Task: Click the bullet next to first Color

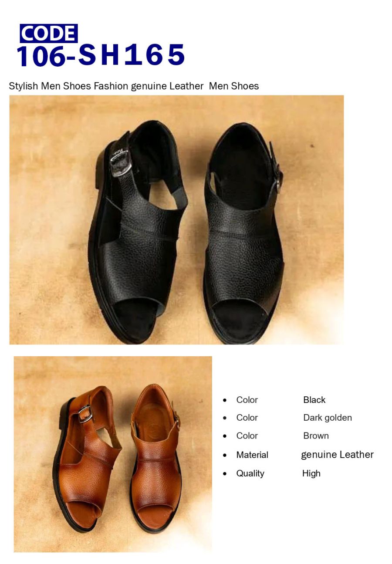Action: coord(225,400)
